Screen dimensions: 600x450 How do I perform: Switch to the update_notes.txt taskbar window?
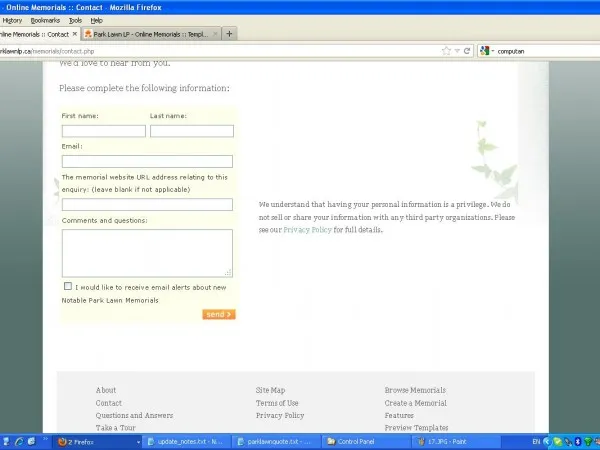[186, 441]
